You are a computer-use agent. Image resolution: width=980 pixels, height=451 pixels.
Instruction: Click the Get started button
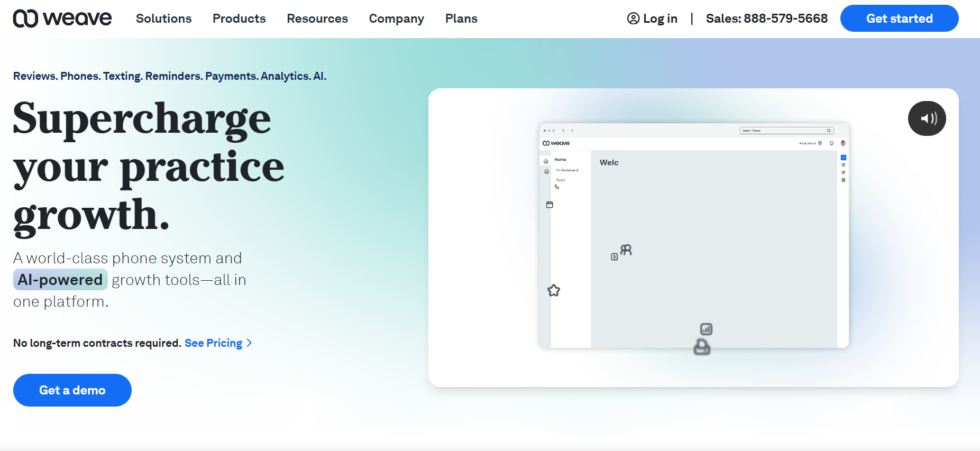(899, 19)
